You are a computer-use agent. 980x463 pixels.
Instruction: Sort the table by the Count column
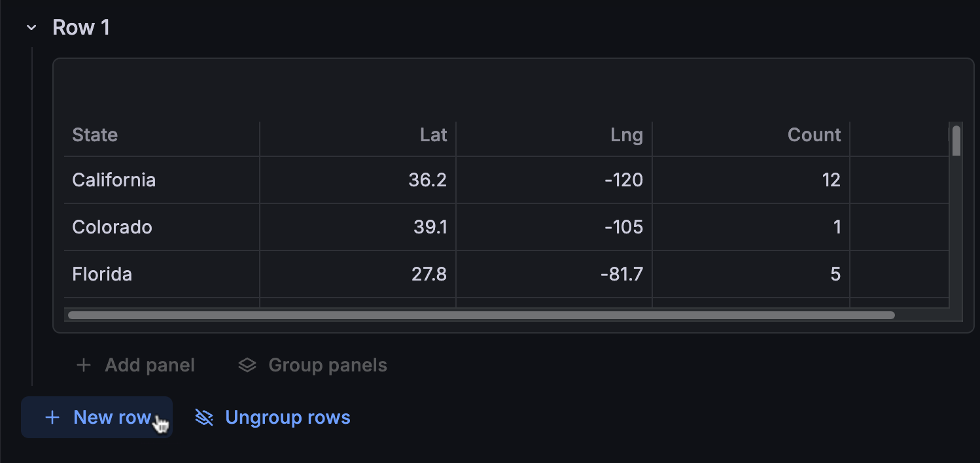tap(813, 135)
